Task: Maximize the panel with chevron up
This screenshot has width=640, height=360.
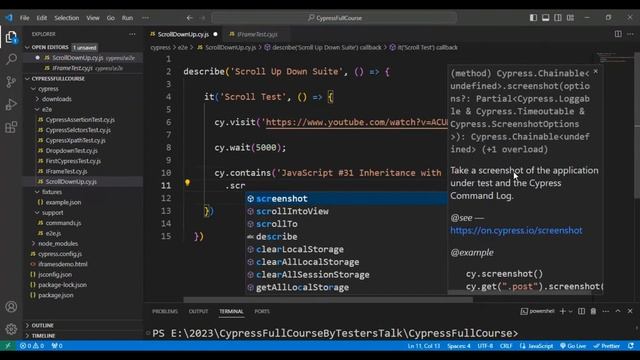Action: tap(618, 311)
